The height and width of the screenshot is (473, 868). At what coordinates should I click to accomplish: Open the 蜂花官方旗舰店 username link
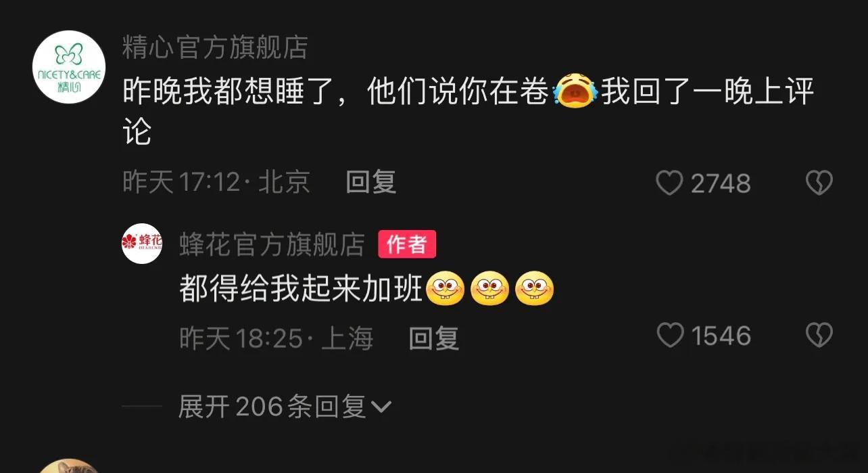[272, 244]
